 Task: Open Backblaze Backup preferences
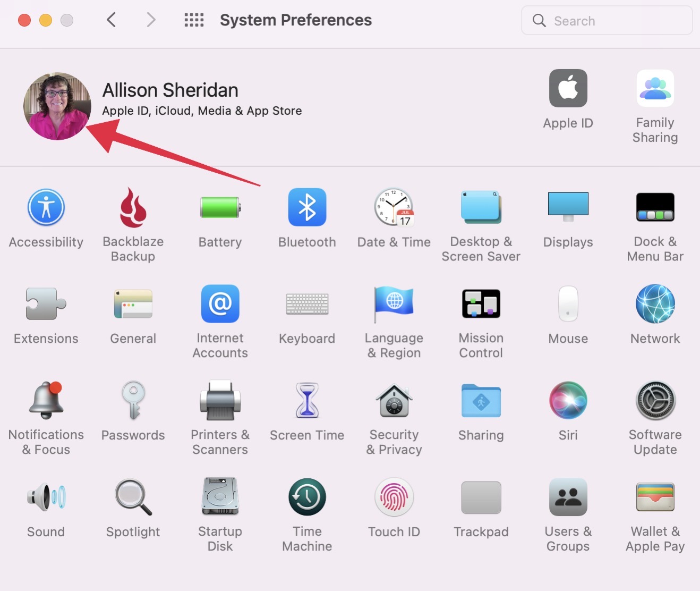click(x=133, y=208)
